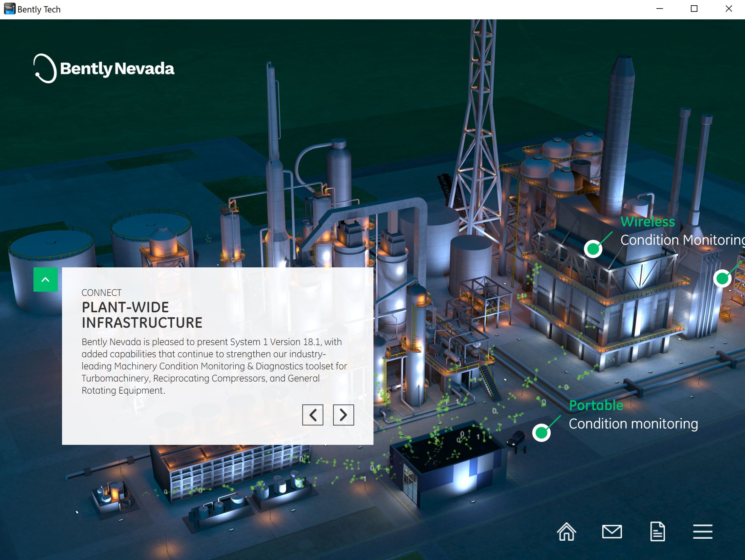This screenshot has width=745, height=560.
Task: Select the green Portable label
Action: point(596,405)
